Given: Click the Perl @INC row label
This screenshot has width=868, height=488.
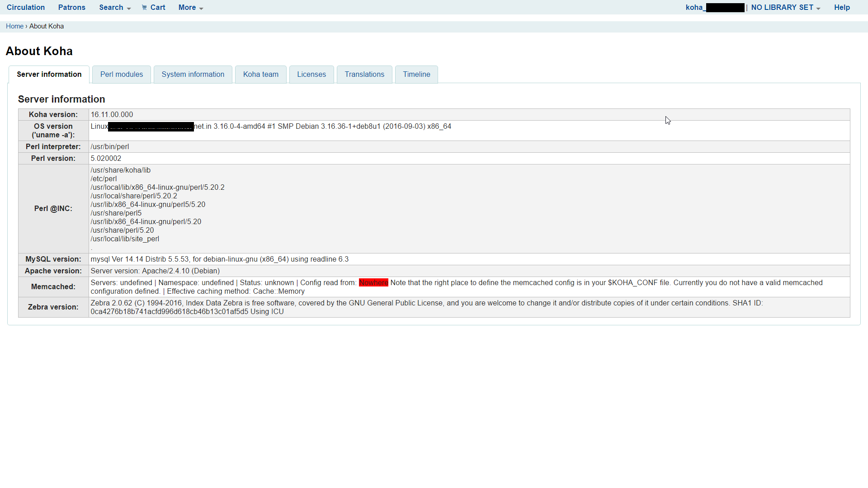Looking at the screenshot, I should point(53,209).
